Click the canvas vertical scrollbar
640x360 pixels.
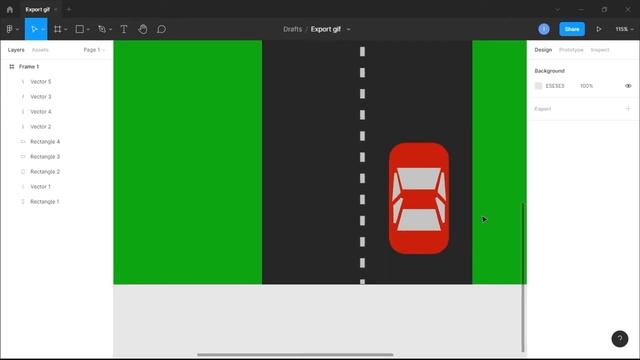click(x=522, y=277)
